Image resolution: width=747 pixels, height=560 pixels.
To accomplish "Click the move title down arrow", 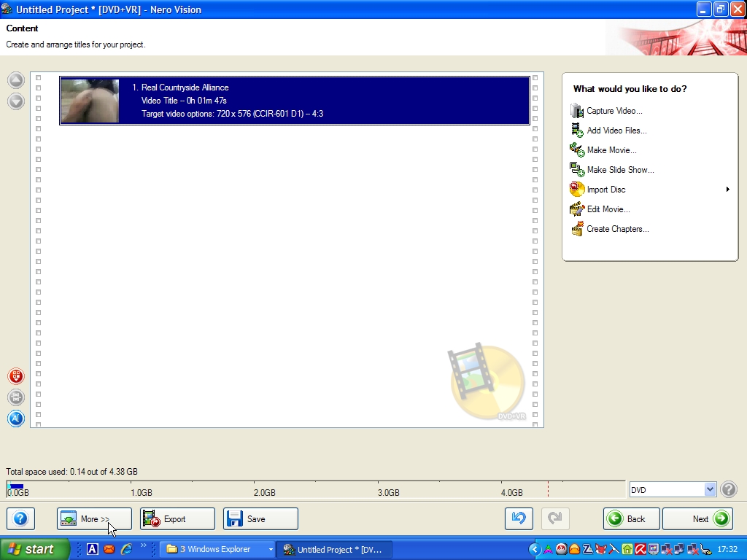I will click(16, 101).
